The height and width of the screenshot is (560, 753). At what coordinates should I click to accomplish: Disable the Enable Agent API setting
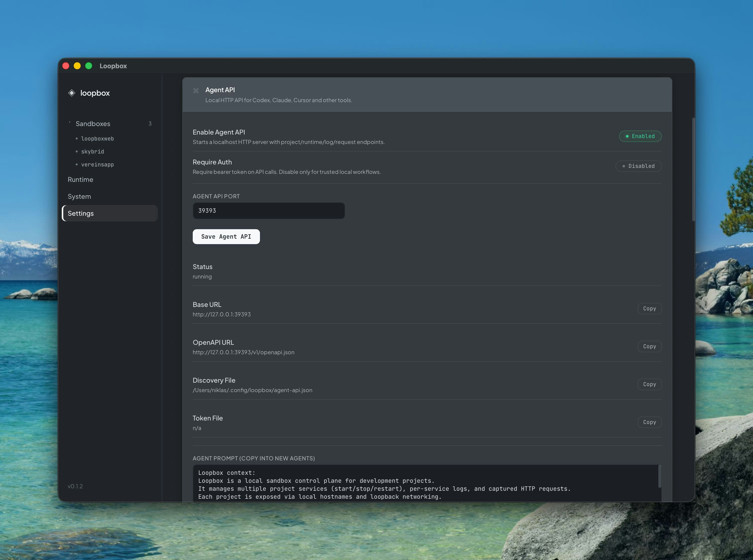(640, 136)
